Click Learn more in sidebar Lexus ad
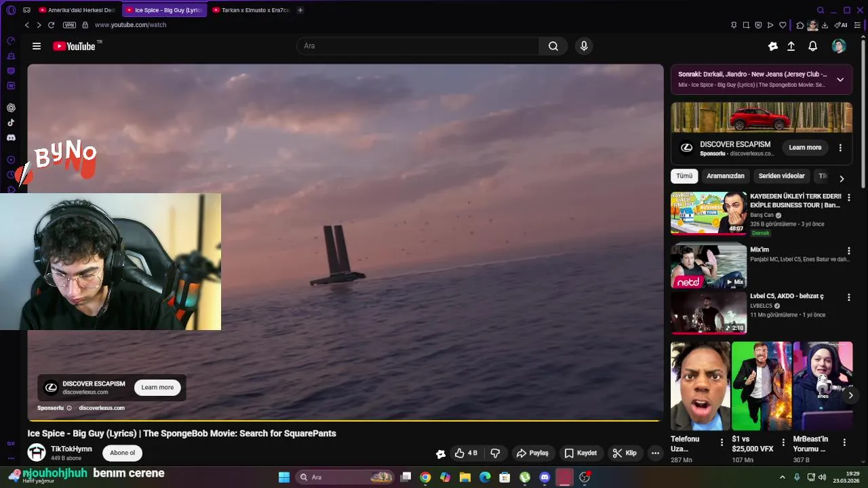868x488 pixels. [805, 147]
